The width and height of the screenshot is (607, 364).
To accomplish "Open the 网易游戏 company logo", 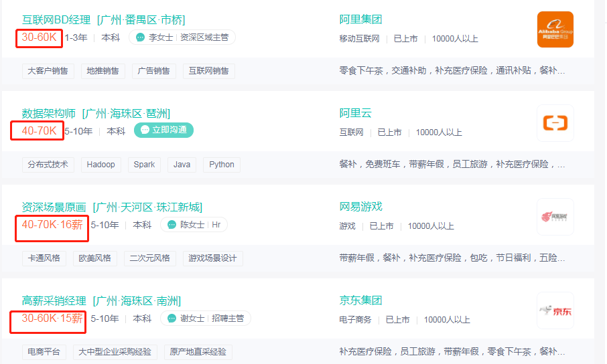I will [555, 217].
